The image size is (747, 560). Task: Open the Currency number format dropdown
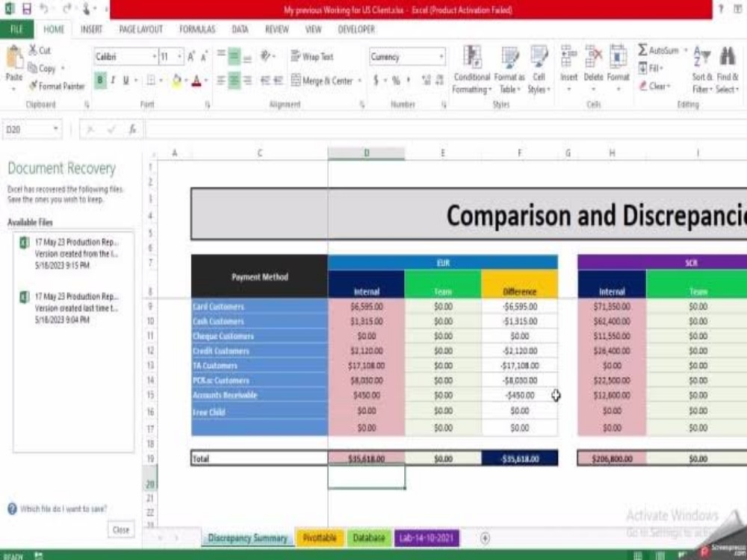[x=441, y=57]
